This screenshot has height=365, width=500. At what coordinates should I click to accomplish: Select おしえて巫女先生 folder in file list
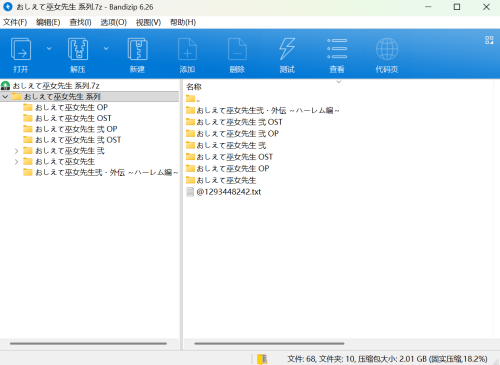click(x=226, y=180)
